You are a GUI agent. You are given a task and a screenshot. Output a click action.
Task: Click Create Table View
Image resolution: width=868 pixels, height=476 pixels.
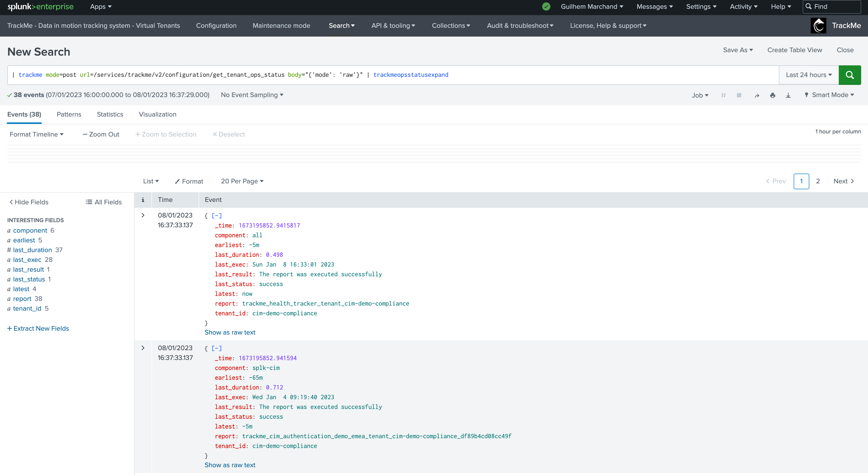(795, 50)
